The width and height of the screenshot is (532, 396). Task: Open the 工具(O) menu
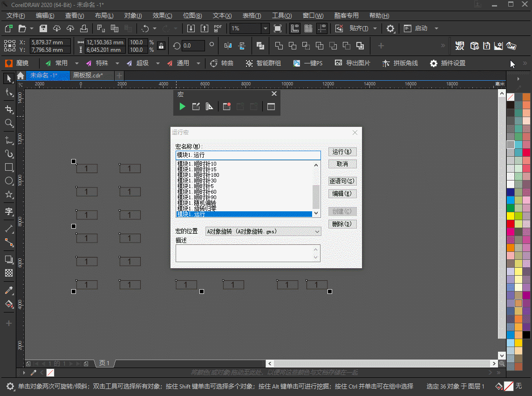pos(282,15)
